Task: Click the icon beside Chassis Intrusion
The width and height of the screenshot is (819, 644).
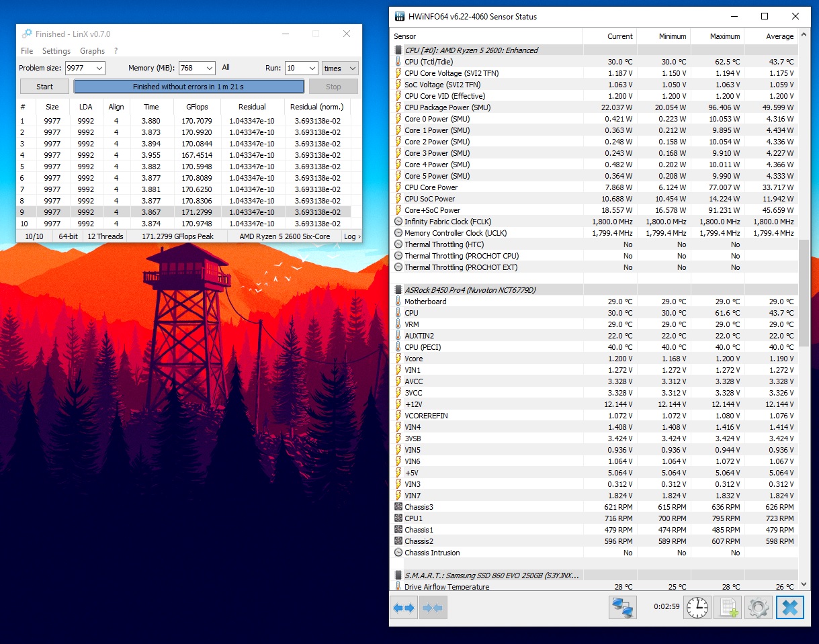Action: point(398,553)
